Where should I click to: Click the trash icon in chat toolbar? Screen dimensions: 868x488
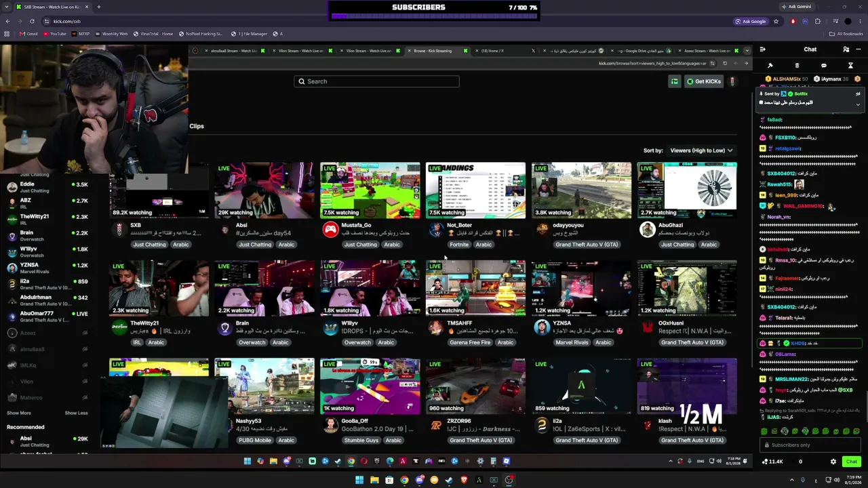coord(797,66)
